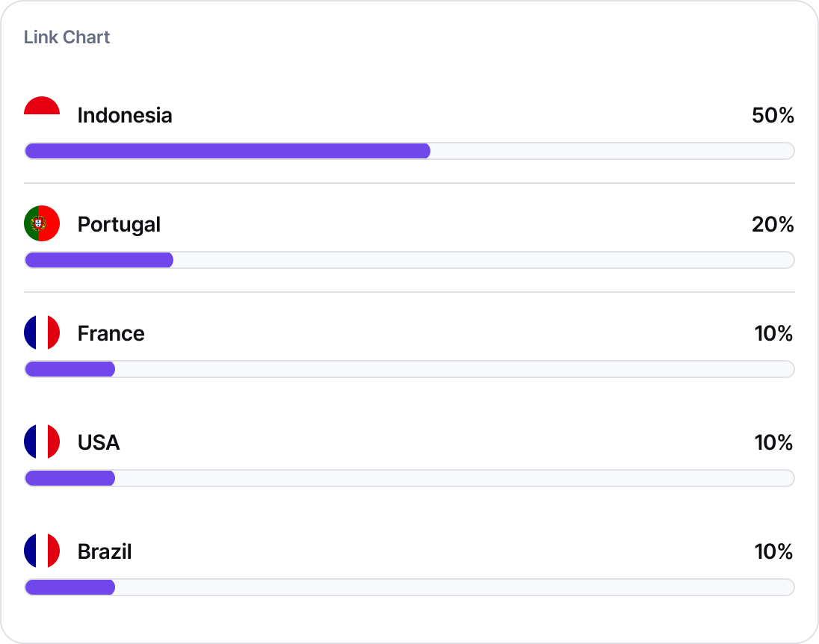Click the flag icon beside Brazil
The height and width of the screenshot is (644, 819).
42,551
